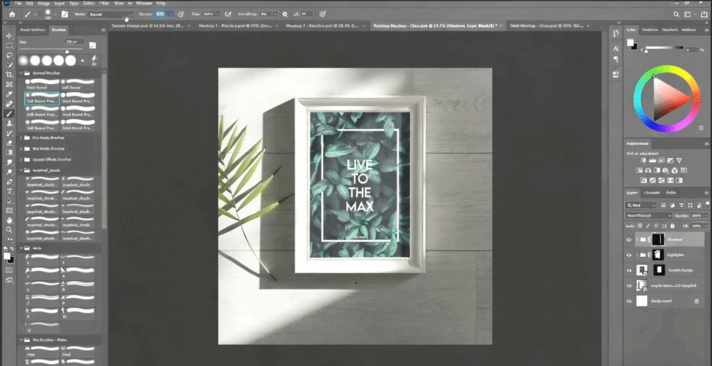The height and width of the screenshot is (366, 712).
Task: Select the Brush tool in the toolbar
Action: (x=9, y=114)
